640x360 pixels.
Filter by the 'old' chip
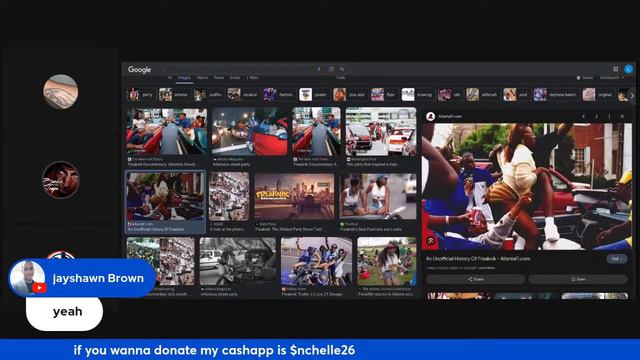tap(450, 95)
